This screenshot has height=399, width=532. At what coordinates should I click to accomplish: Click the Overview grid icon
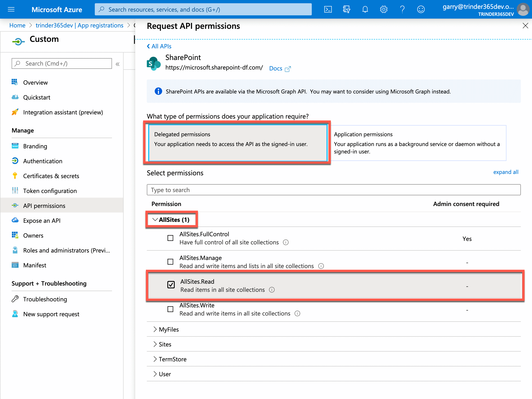click(x=15, y=82)
